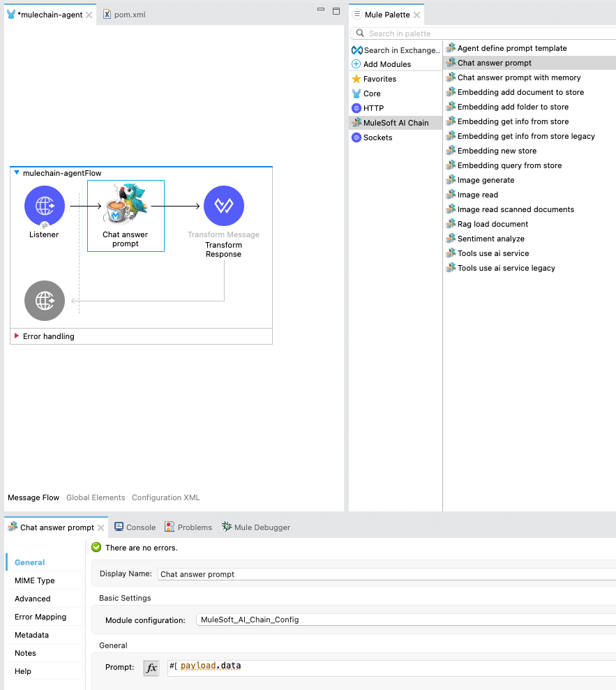Viewport: 616px width, 690px height.
Task: Minimize the editor panel
Action: click(x=321, y=10)
